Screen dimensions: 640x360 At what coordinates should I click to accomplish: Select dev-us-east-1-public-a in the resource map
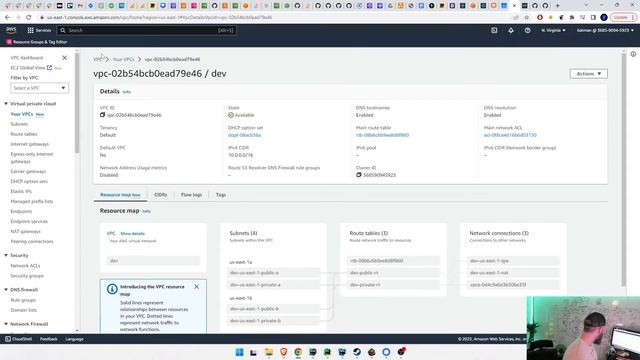(273, 273)
